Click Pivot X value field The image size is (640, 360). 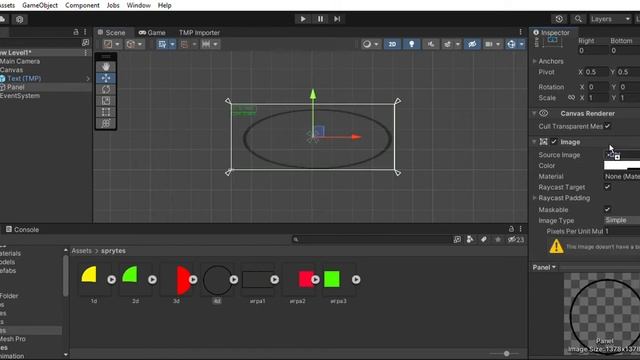(x=596, y=72)
